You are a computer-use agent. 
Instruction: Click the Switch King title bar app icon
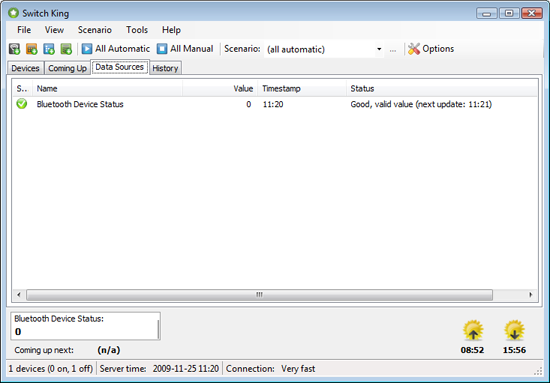coord(13,13)
